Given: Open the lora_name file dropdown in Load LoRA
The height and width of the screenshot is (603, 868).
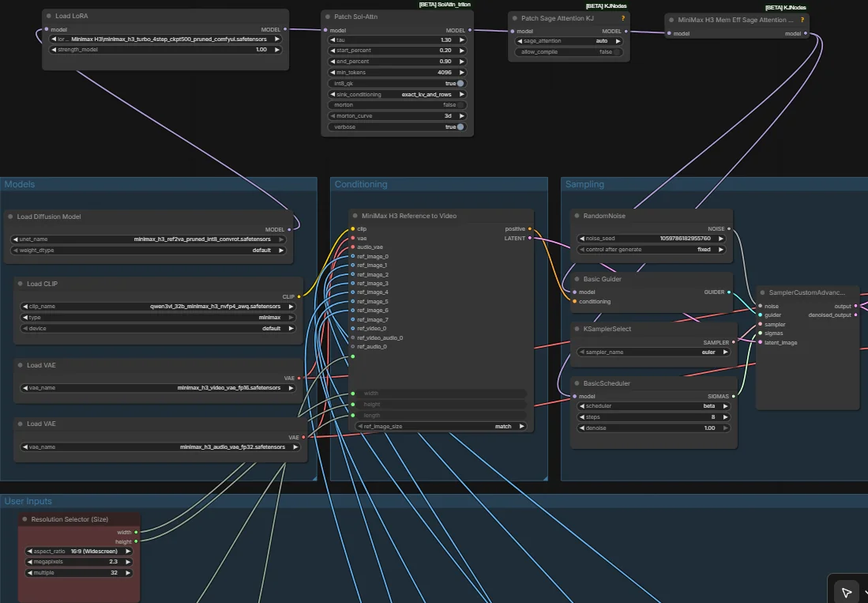Looking at the screenshot, I should click(166, 40).
